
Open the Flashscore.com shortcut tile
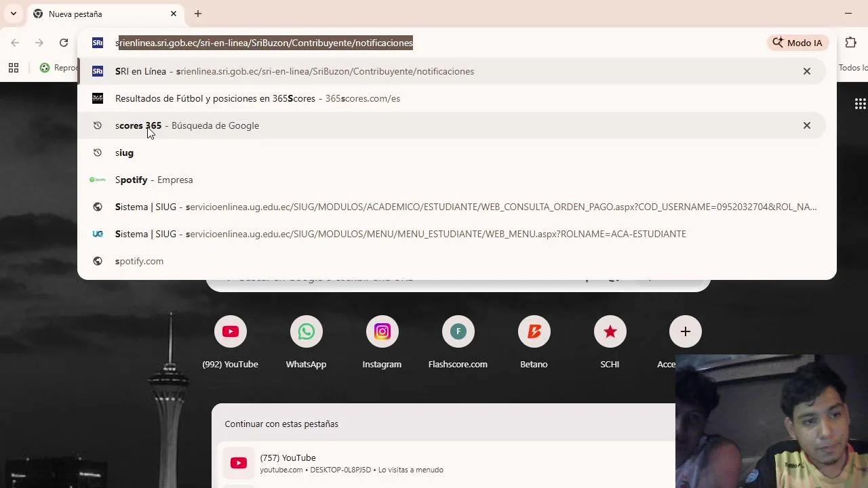[x=458, y=342]
